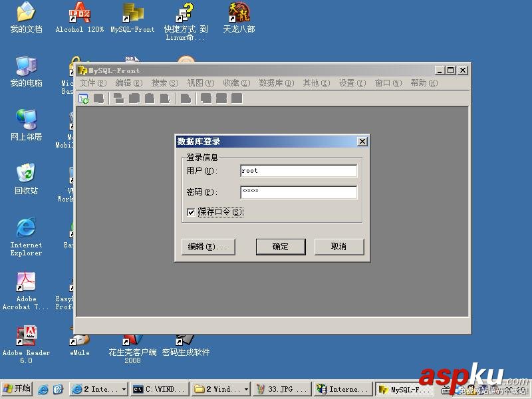
Task: Click the 编辑 button in the login dialog
Action: click(x=210, y=246)
